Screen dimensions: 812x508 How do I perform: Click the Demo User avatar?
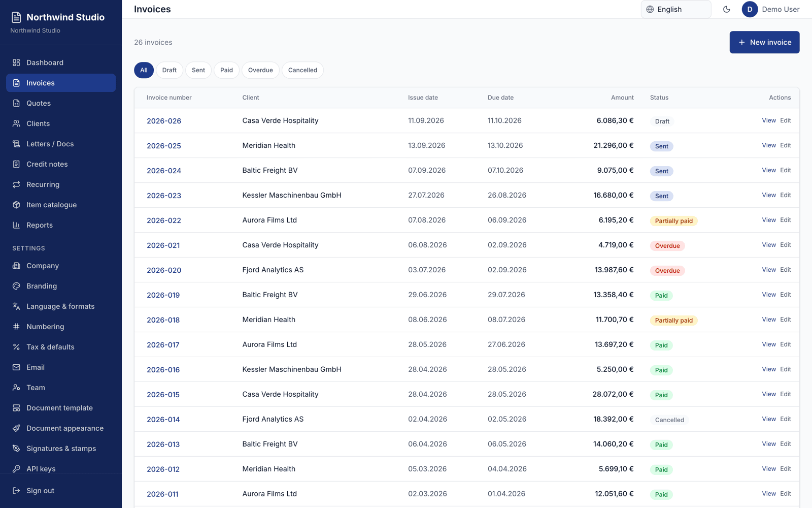point(750,9)
